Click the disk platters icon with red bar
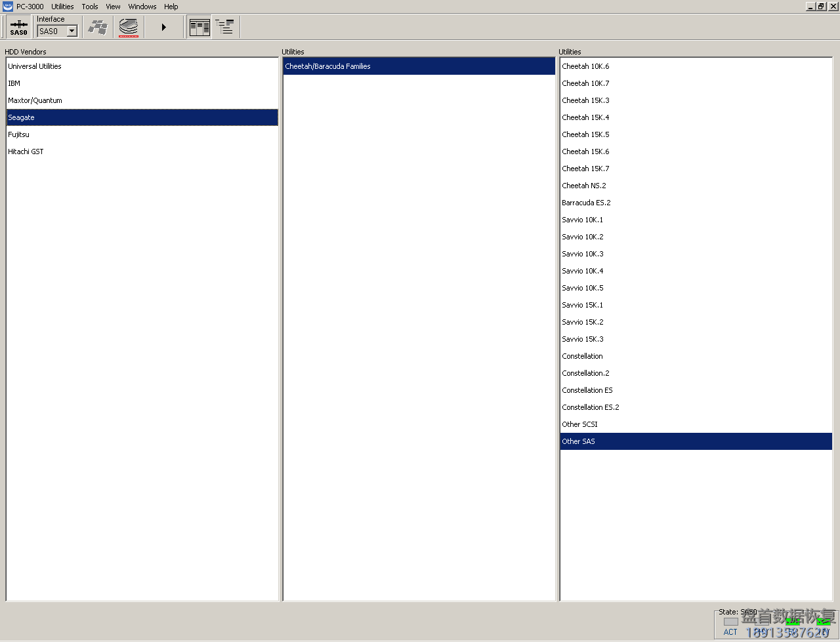Image resolution: width=840 pixels, height=642 pixels. coord(129,28)
